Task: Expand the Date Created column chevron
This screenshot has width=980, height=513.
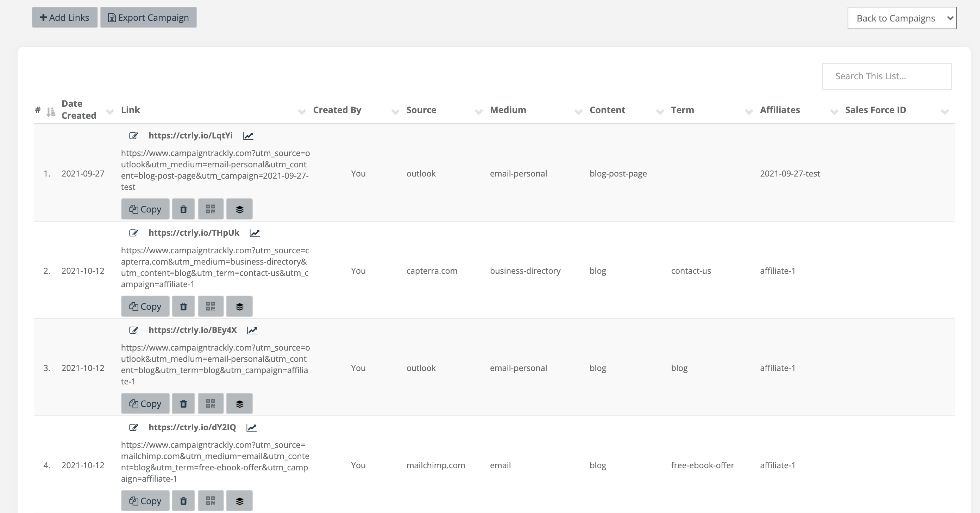Action: click(110, 112)
